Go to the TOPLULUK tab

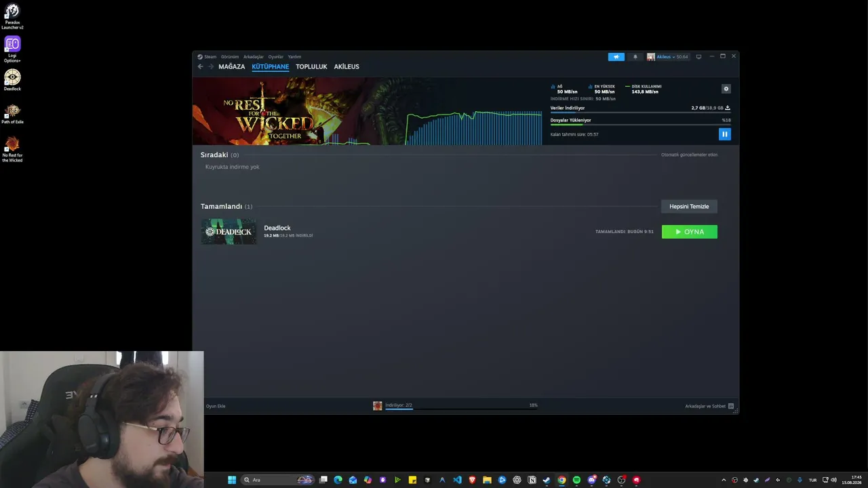(311, 66)
